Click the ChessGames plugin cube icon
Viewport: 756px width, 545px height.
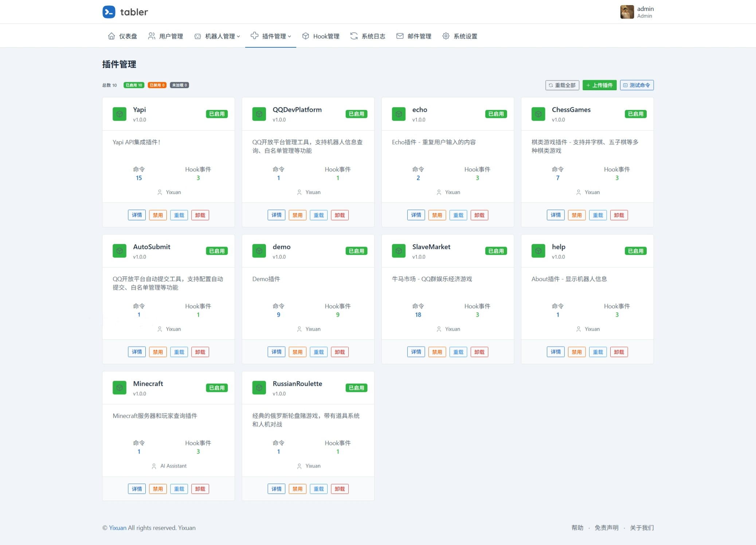538,114
